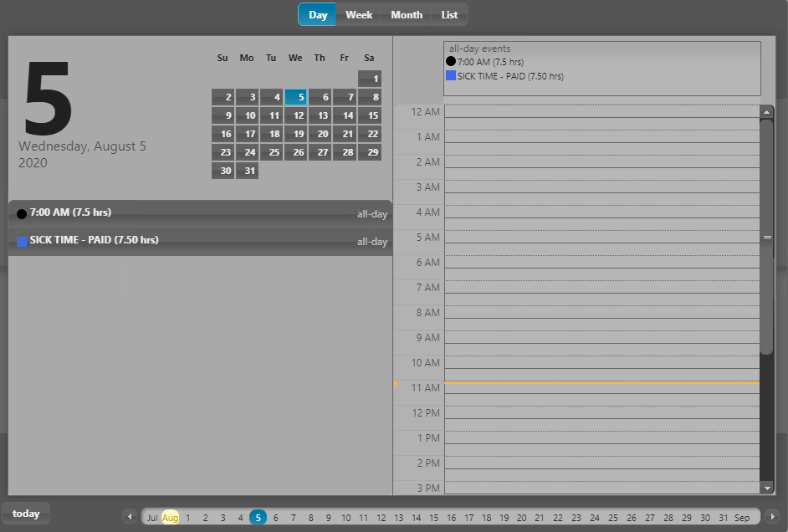Open the Month view tab
This screenshot has width=788, height=532.
406,14
